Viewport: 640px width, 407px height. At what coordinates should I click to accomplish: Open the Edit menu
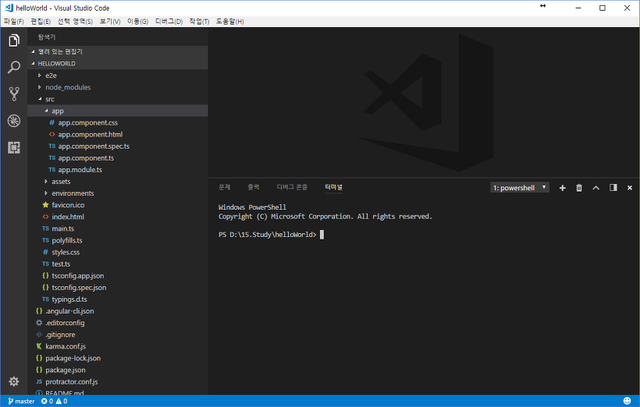(40, 21)
